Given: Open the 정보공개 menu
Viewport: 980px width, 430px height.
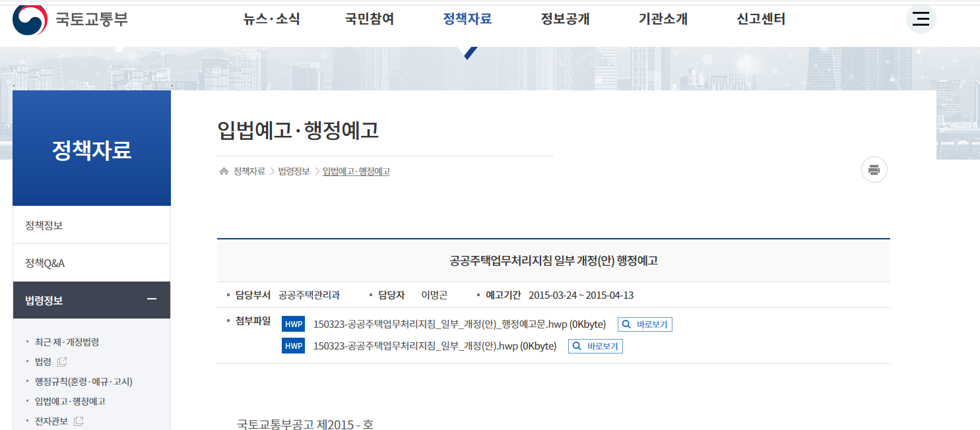Looking at the screenshot, I should point(565,19).
